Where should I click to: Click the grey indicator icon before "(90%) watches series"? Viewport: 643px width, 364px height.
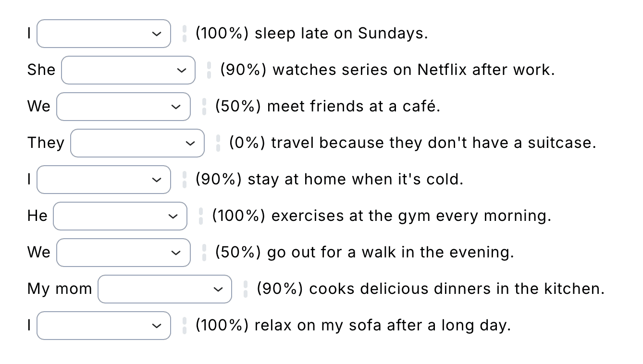(209, 70)
